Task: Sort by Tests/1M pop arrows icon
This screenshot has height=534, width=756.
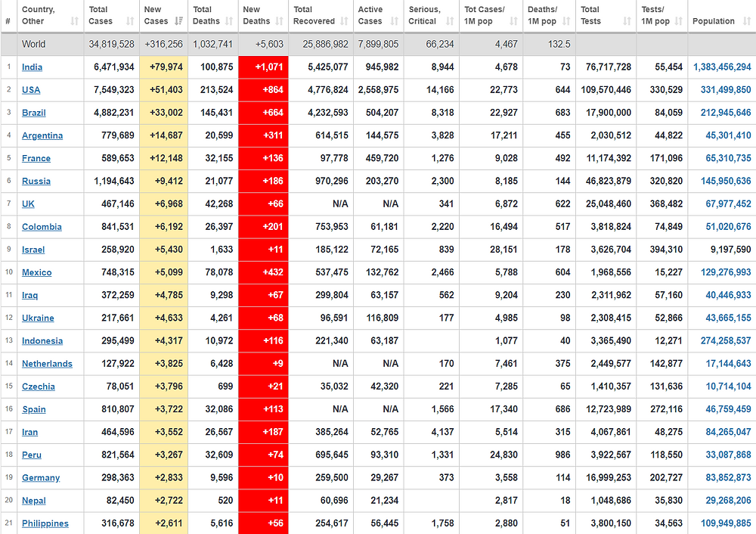Action: pos(679,21)
